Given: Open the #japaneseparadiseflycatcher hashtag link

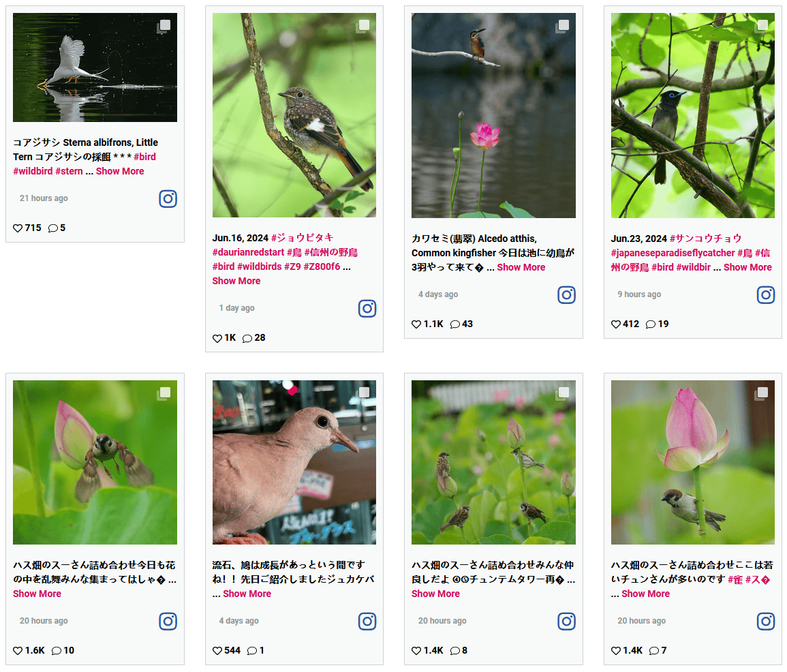Looking at the screenshot, I should point(673,253).
